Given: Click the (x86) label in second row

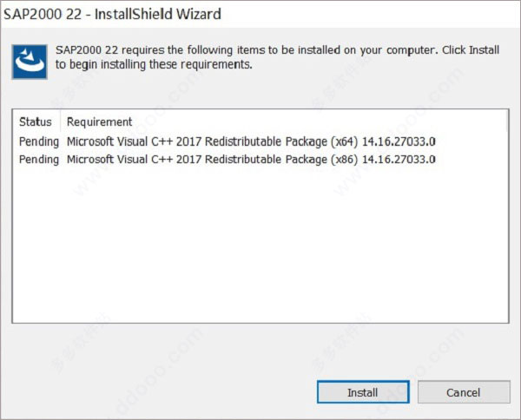Looking at the screenshot, I should (344, 160).
